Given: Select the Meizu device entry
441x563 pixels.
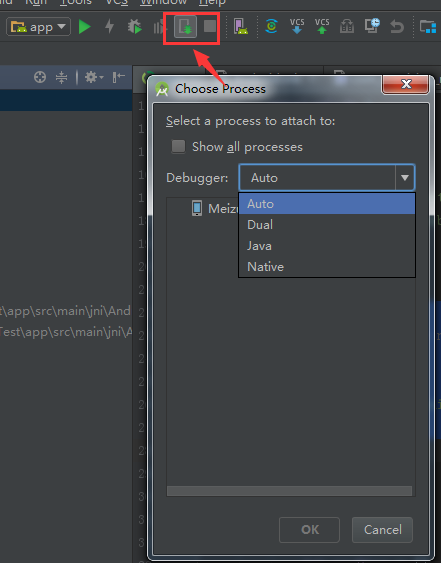Looking at the screenshot, I should point(215,208).
